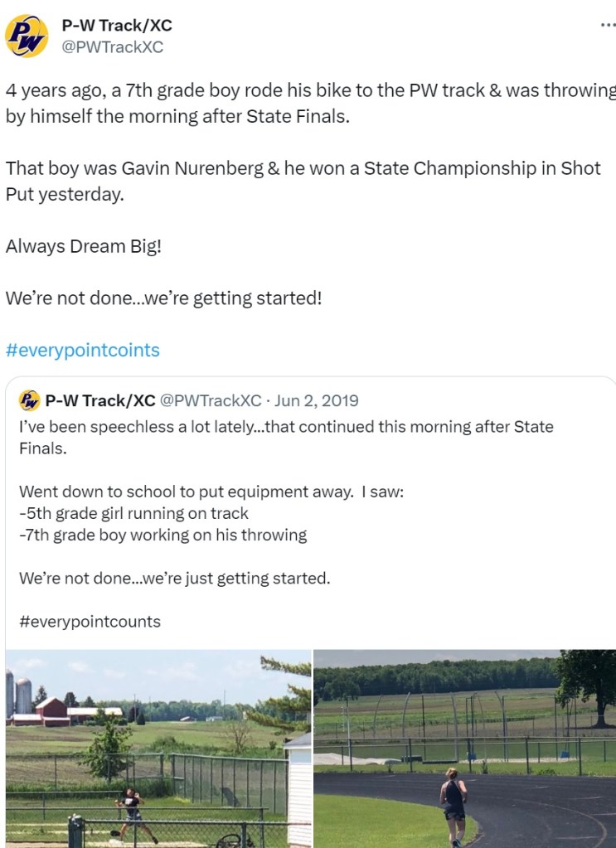Open photo of boy throwing near farm
This screenshot has height=848, width=616.
pos(158,749)
